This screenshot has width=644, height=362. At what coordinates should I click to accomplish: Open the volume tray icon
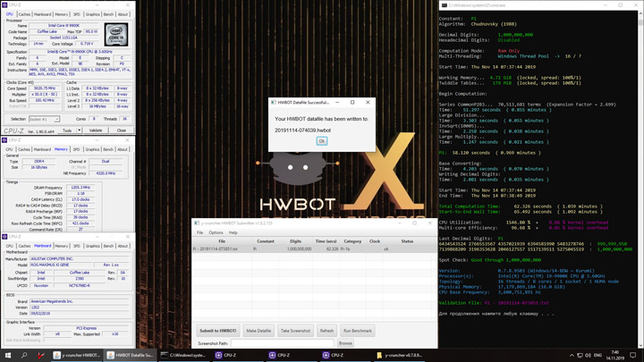(588, 356)
